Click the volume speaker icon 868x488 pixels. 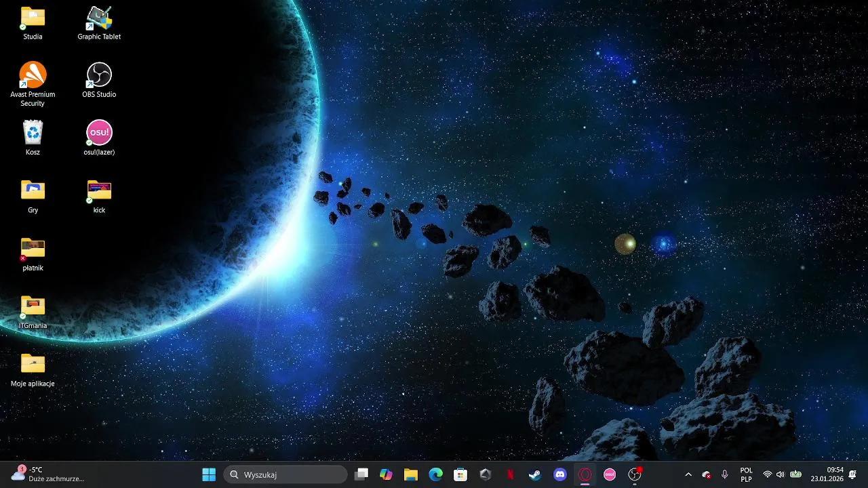tap(781, 474)
